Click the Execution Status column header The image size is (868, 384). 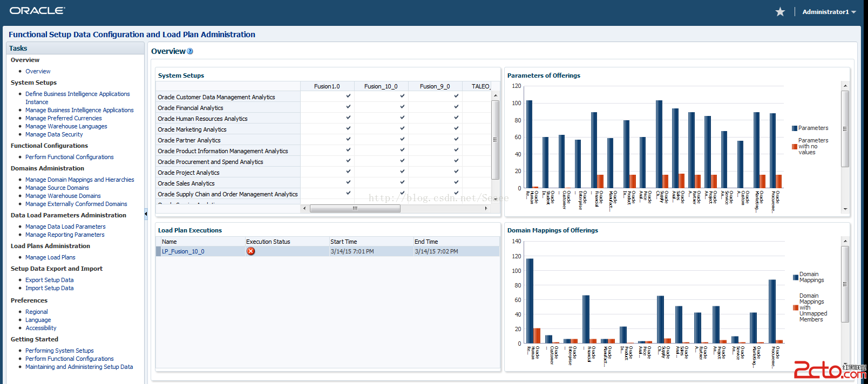point(287,242)
